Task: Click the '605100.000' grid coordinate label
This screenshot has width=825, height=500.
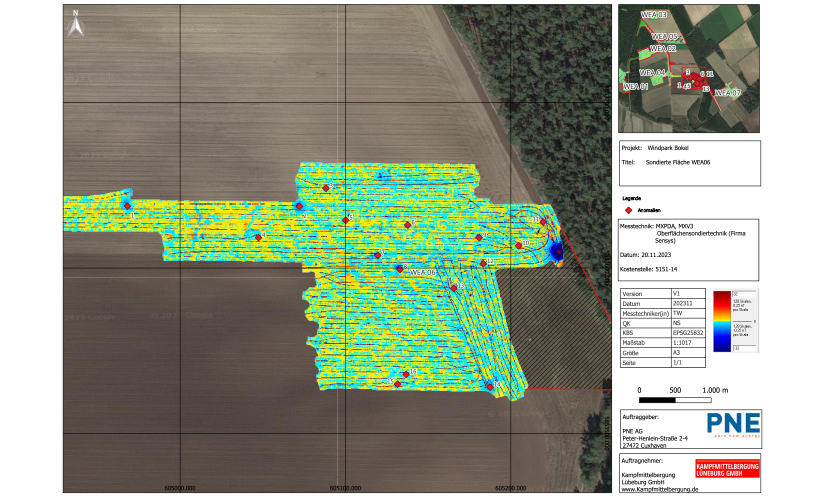Action: tap(345, 488)
